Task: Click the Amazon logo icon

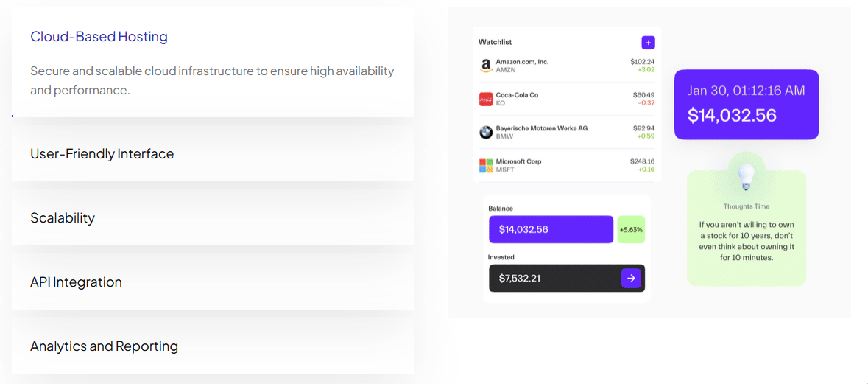Action: [485, 66]
